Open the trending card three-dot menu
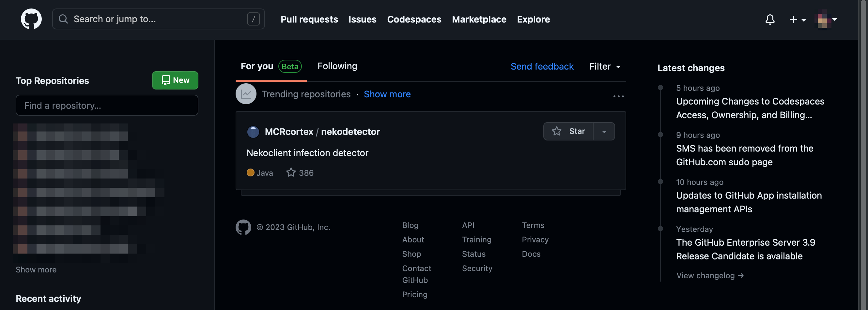This screenshot has width=868, height=310. 618,96
